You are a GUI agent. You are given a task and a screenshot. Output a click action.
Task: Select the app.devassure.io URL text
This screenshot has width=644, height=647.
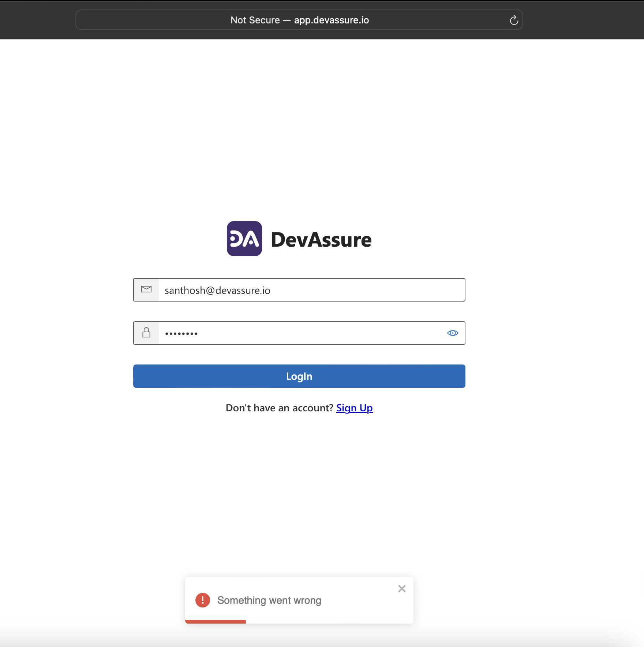(x=331, y=20)
